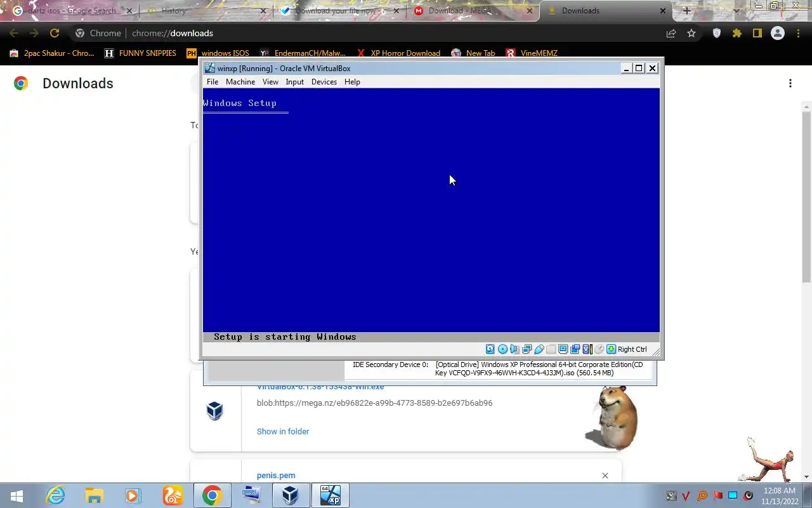Open Internet Explorer from the taskbar

click(x=56, y=496)
